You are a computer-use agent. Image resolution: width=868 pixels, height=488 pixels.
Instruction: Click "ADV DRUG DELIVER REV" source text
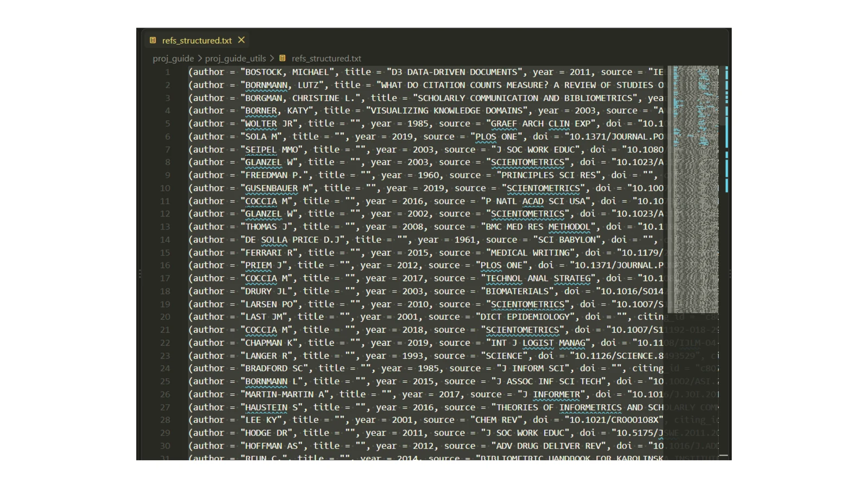[548, 446]
